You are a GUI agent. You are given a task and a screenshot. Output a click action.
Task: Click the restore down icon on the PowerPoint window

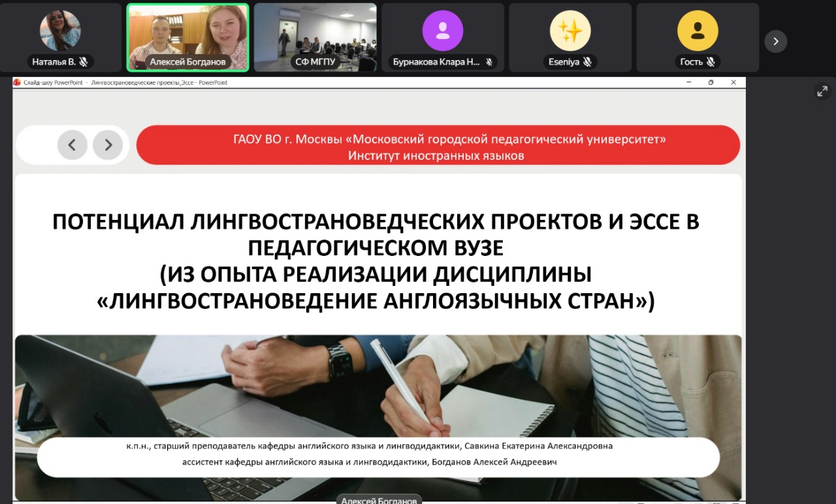click(x=711, y=82)
